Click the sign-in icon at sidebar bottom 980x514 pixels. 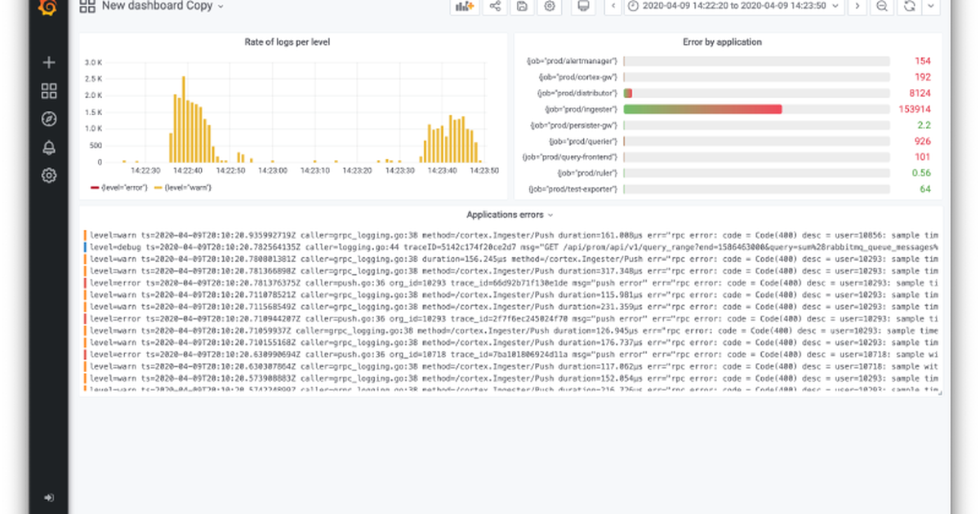[49, 497]
